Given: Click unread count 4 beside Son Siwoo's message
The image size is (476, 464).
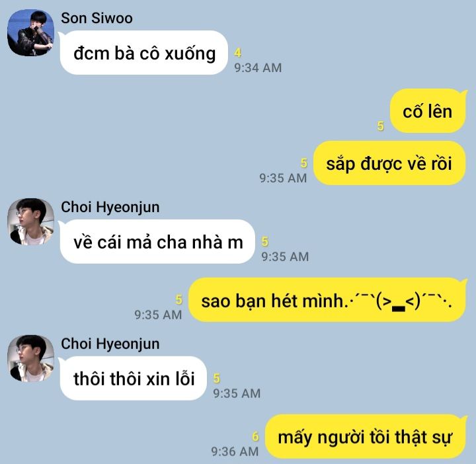Looking at the screenshot, I should (x=238, y=53).
